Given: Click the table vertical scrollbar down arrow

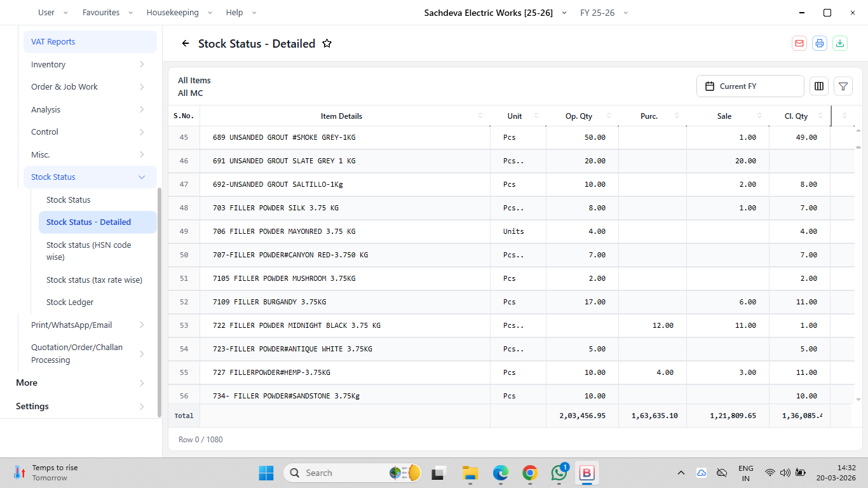Looking at the screenshot, I should [x=858, y=400].
